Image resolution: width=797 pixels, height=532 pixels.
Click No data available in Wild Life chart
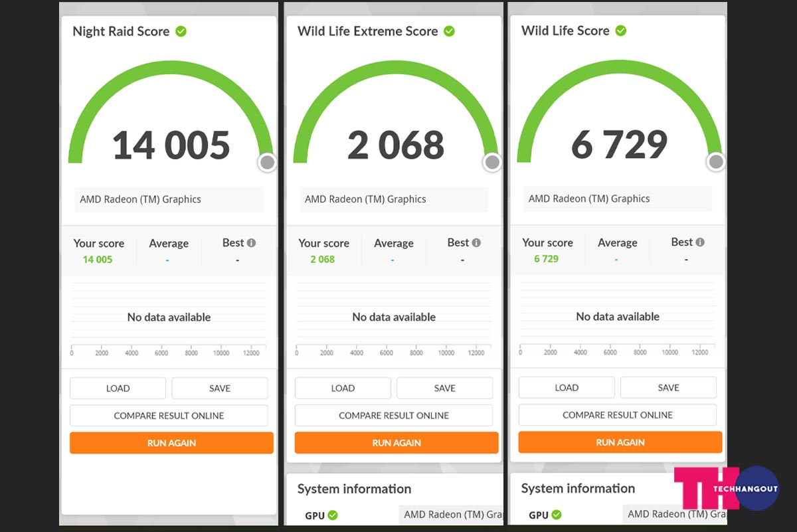[x=618, y=317]
